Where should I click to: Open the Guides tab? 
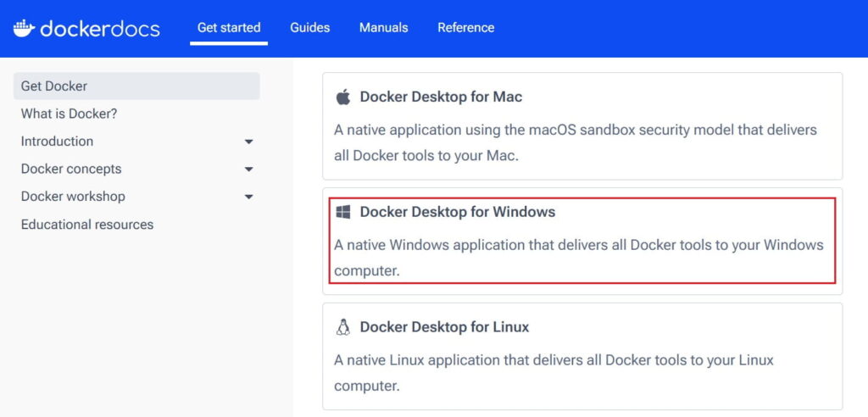(310, 28)
